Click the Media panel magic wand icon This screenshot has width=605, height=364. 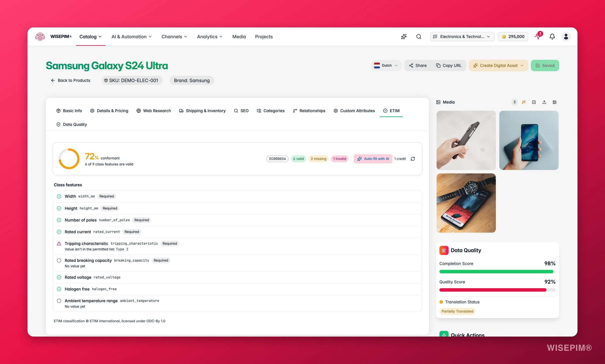click(x=524, y=102)
